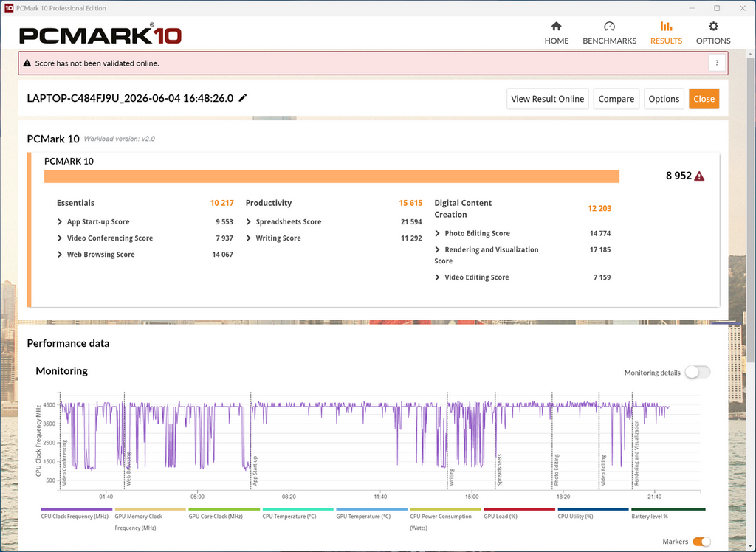
Task: Click the Rendering and Visualization chart marker
Action: click(x=636, y=452)
